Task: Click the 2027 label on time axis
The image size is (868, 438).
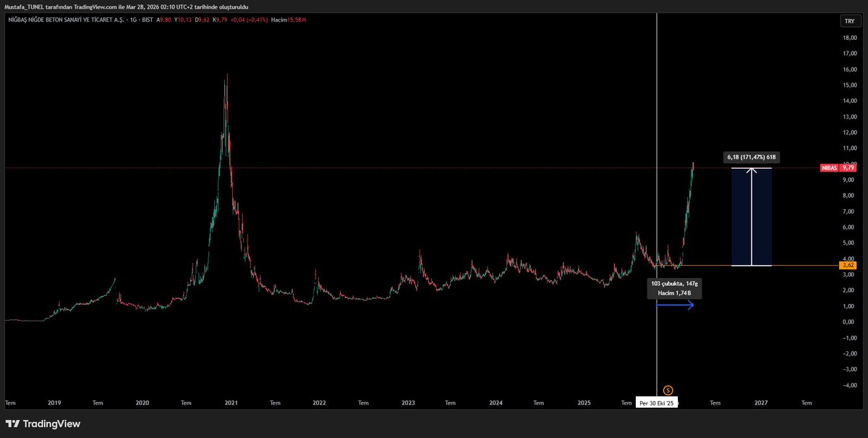Action: [x=761, y=403]
